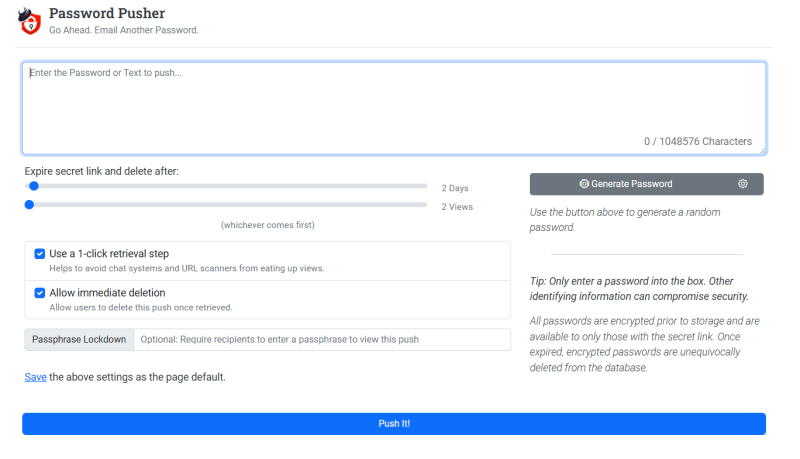
Task: Click 'Expire secret link and delete after:' label
Action: click(x=102, y=171)
